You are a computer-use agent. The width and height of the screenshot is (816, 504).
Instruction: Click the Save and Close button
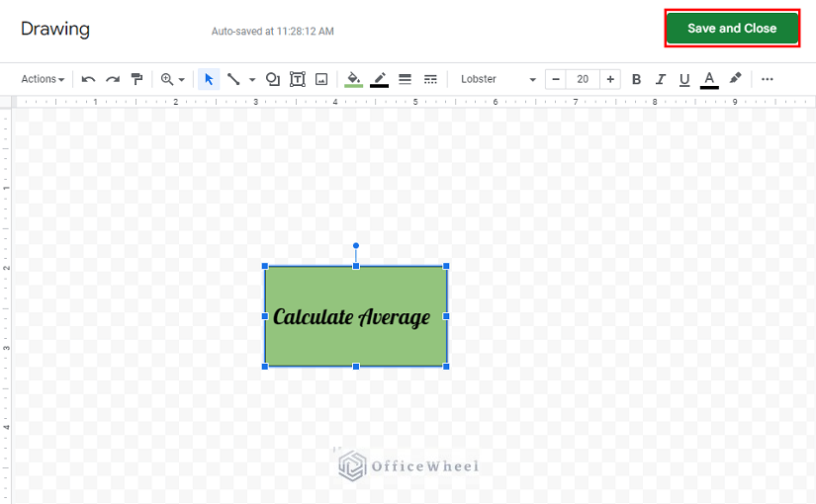(732, 28)
